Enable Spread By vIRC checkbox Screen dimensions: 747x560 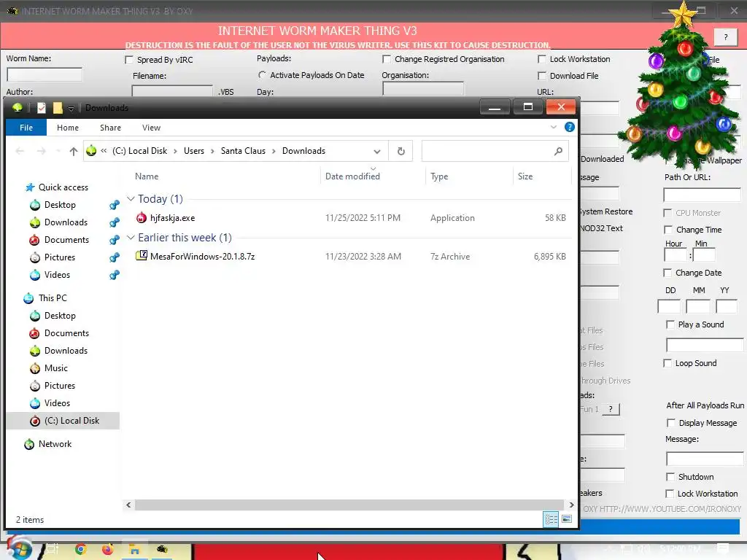click(x=128, y=60)
